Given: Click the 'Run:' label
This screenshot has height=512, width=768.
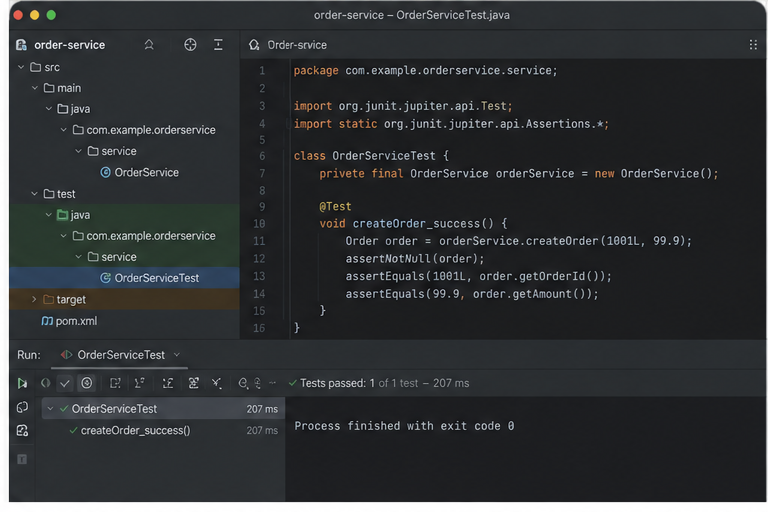Looking at the screenshot, I should click(x=29, y=355).
